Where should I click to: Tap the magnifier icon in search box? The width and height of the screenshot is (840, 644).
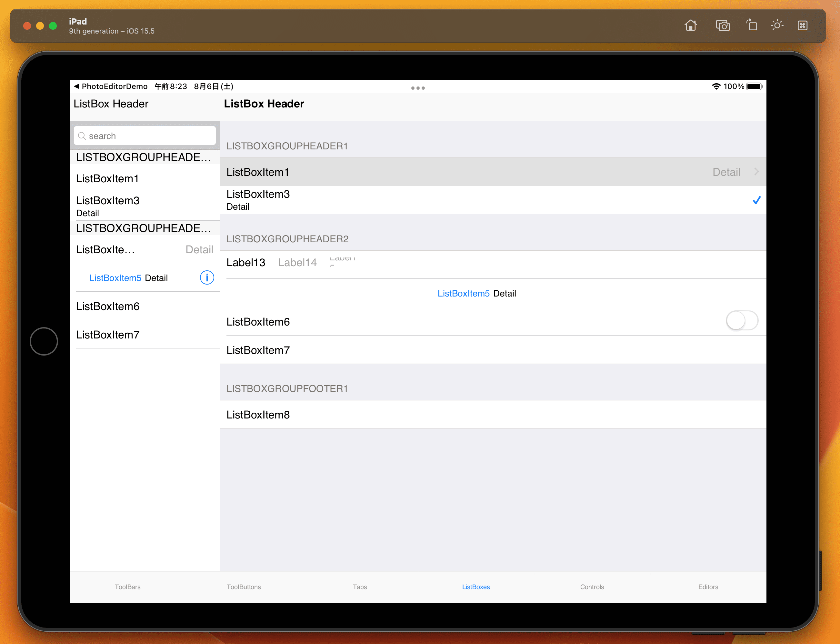coord(82,136)
